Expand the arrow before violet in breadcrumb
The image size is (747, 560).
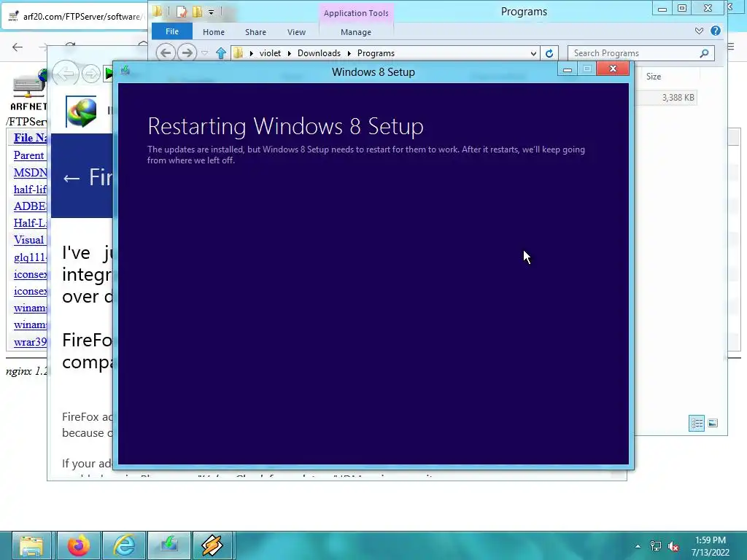251,52
